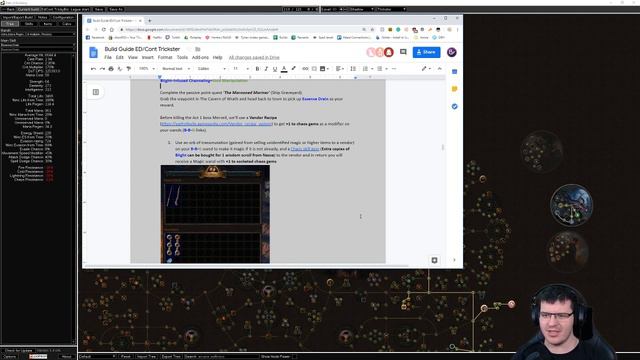Image resolution: width=640 pixels, height=360 pixels.
Task: Toggle underline formatting
Action: click(x=275, y=69)
